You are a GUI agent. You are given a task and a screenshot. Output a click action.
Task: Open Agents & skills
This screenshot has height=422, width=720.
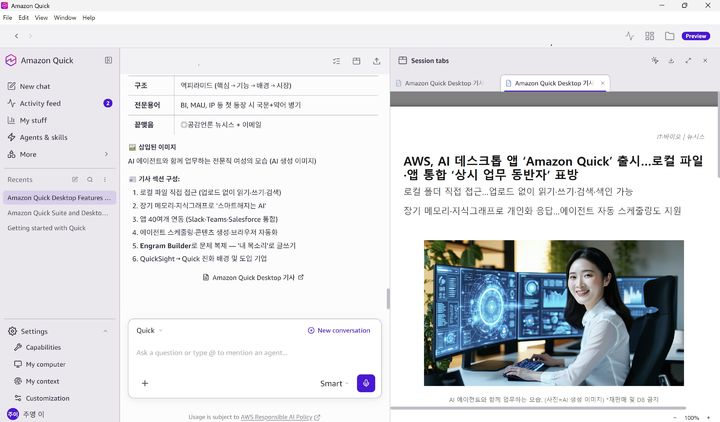pyautogui.click(x=43, y=137)
